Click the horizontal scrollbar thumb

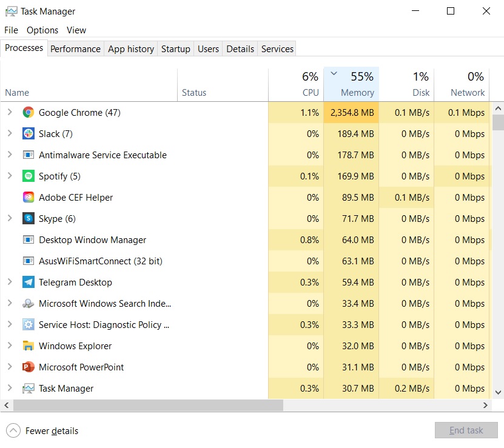(148, 405)
